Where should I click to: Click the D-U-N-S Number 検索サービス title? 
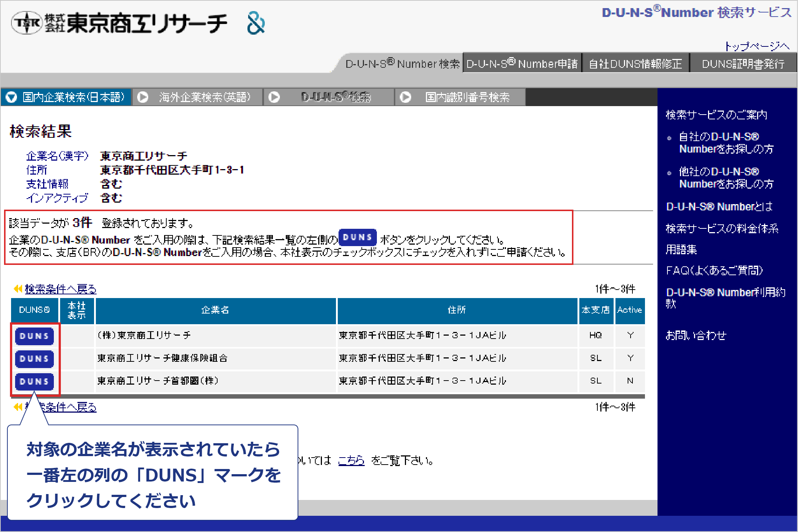(697, 13)
